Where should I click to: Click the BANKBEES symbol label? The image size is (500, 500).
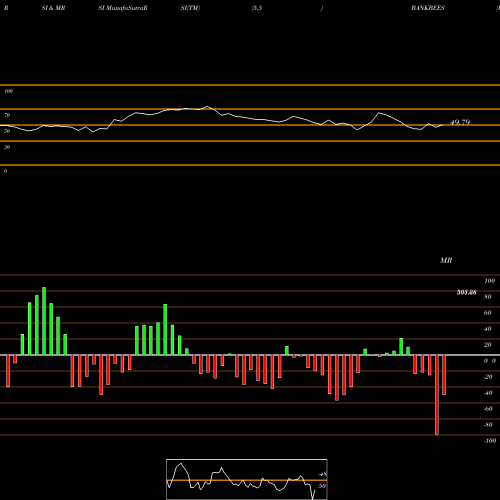tap(428, 8)
